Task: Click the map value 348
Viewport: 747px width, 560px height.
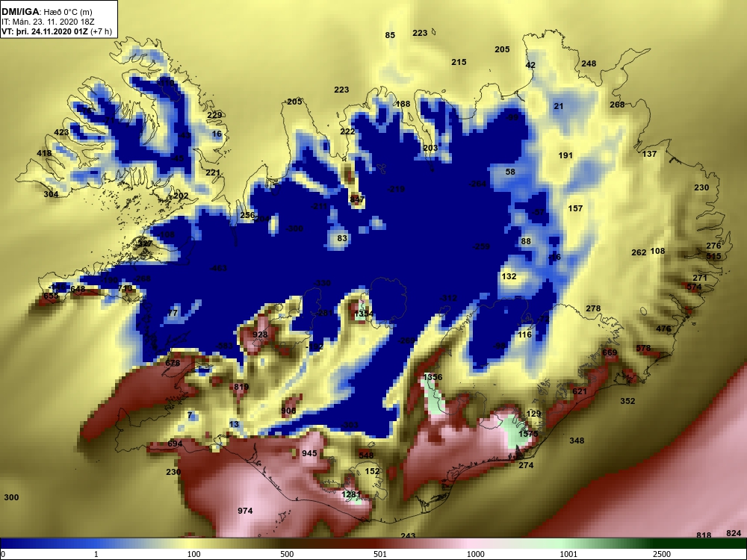Action: point(577,440)
